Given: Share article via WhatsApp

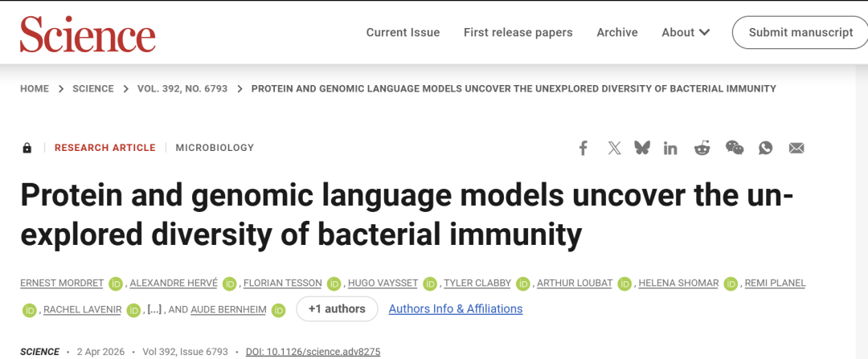Looking at the screenshot, I should click(x=765, y=148).
